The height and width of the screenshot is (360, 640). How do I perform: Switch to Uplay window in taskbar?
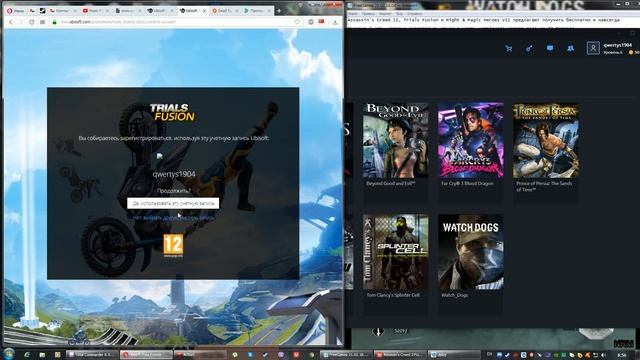[x=453, y=355]
